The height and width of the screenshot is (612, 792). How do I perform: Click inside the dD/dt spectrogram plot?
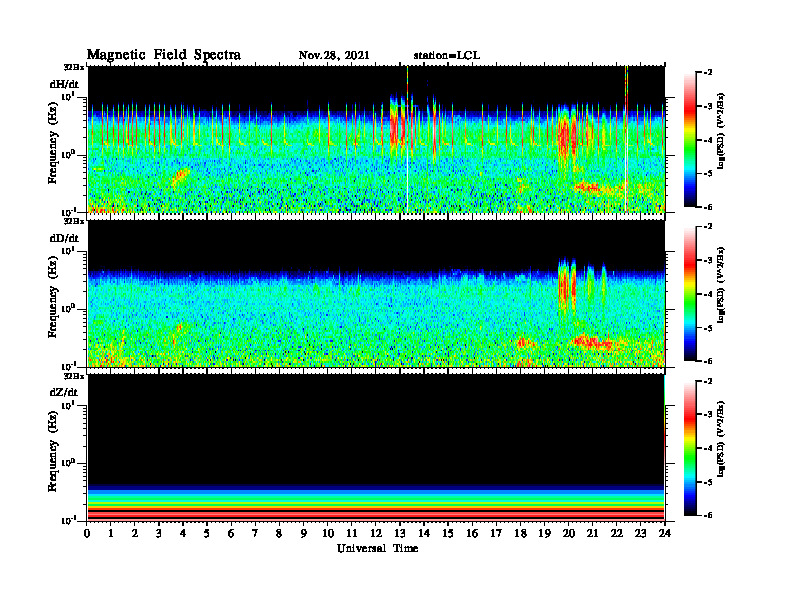click(x=376, y=293)
